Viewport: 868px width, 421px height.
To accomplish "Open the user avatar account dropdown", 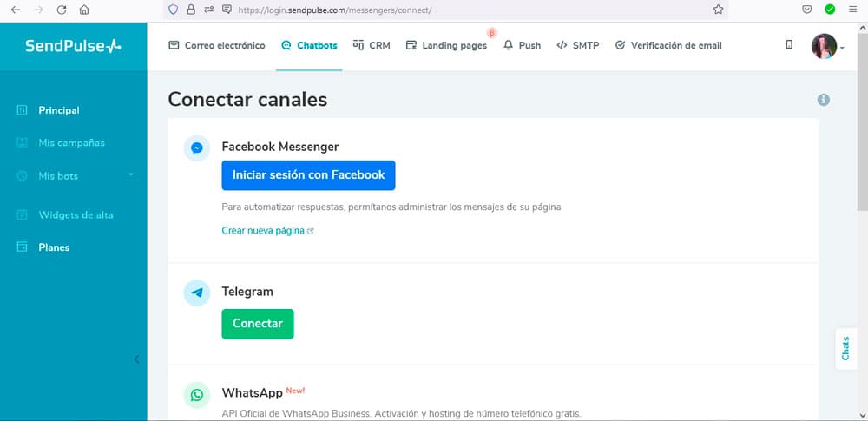I will coord(827,46).
